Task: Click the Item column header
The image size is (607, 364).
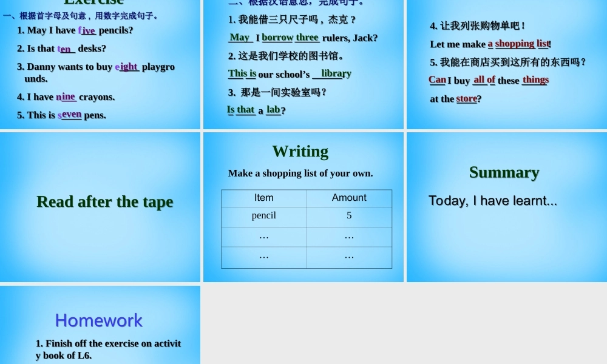Action: click(263, 197)
